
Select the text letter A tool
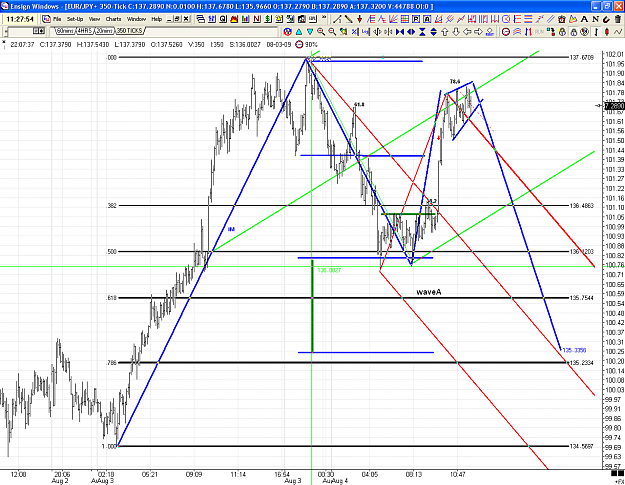point(584,19)
